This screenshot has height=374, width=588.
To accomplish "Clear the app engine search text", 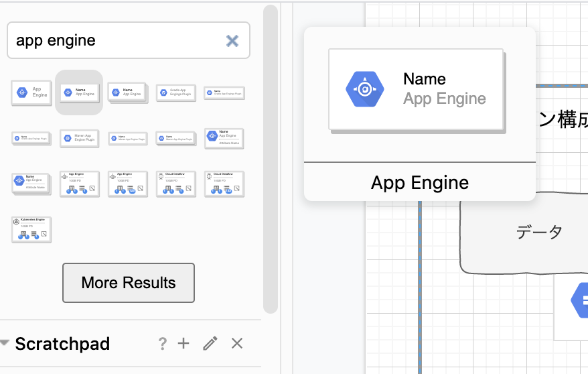I will (x=232, y=40).
